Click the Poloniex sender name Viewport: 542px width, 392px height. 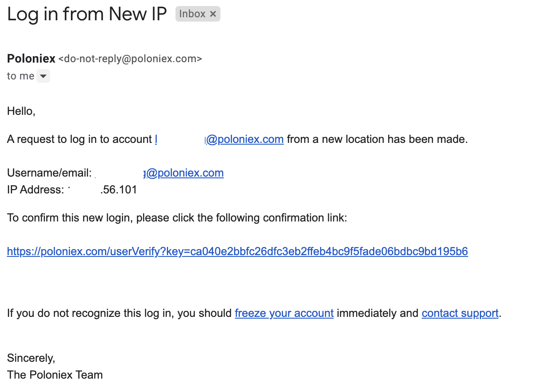click(x=31, y=58)
